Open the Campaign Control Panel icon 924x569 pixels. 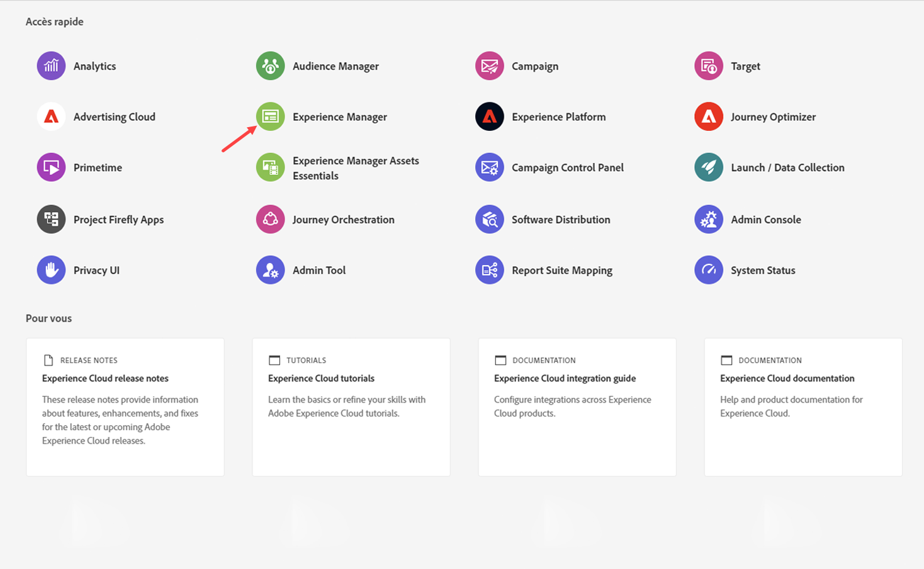click(x=489, y=167)
